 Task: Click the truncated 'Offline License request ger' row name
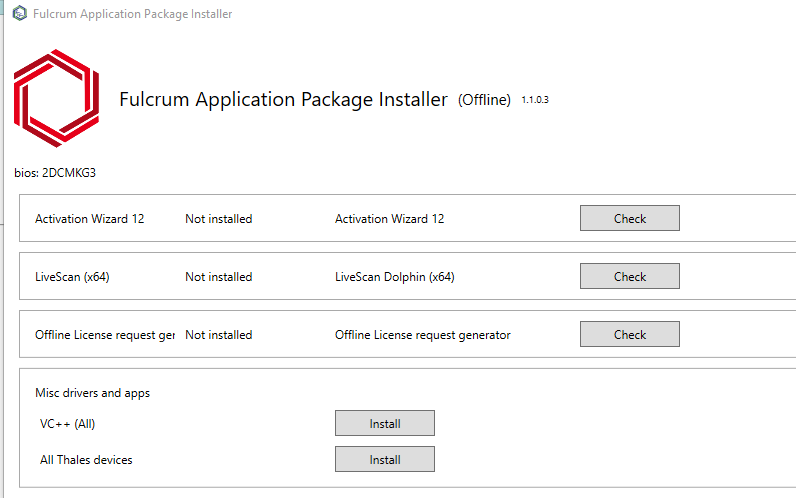click(x=105, y=335)
